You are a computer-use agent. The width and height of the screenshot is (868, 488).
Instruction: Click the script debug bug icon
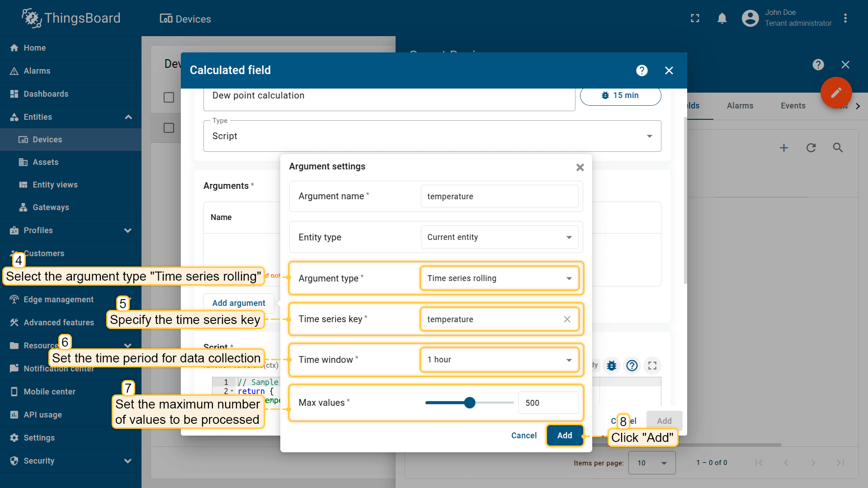[x=612, y=366]
